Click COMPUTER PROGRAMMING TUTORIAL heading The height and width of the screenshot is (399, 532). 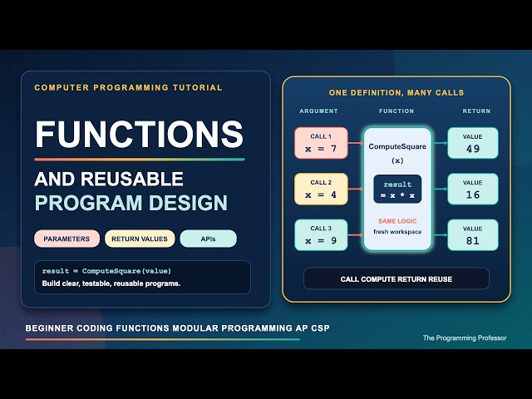pyautogui.click(x=128, y=87)
